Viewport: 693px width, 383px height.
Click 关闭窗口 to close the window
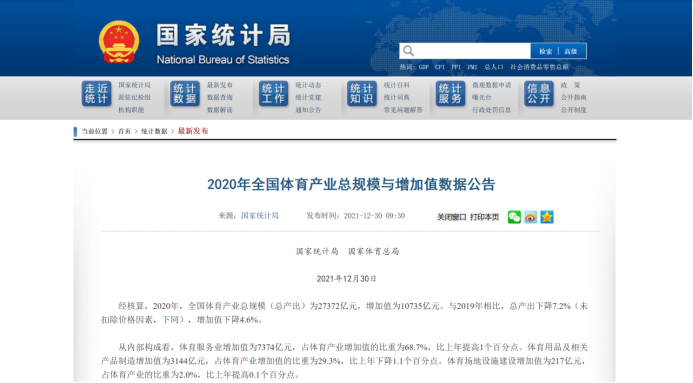[452, 217]
